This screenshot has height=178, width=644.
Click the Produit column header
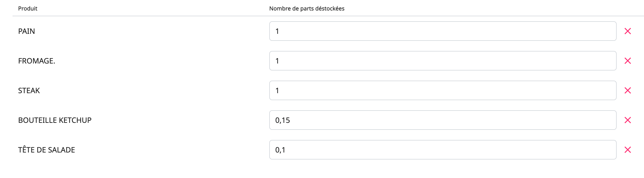[28, 9]
